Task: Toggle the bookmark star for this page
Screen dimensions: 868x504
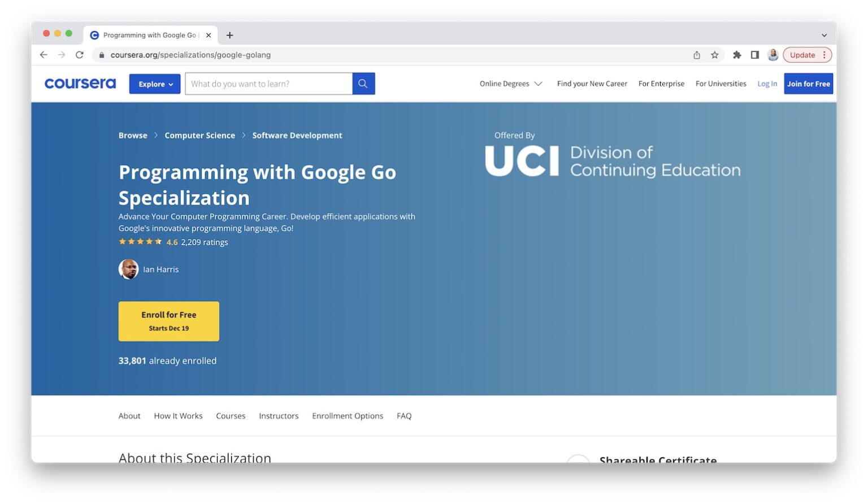Action: coord(715,55)
